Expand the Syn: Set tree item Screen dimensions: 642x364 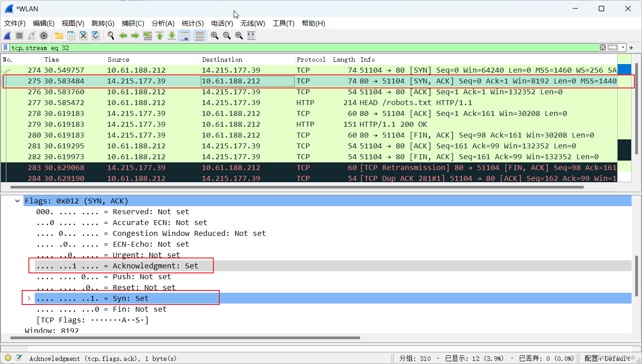(x=29, y=299)
